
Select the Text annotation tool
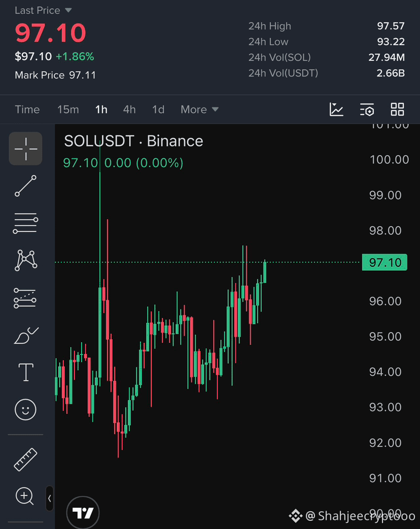[x=26, y=372]
